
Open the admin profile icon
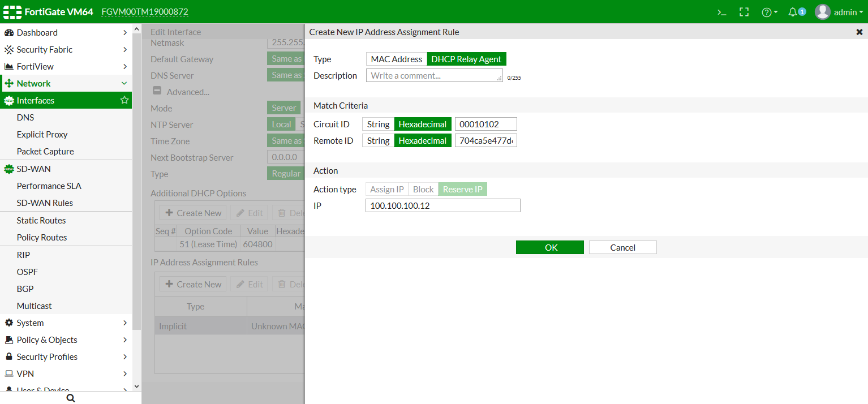(x=822, y=11)
